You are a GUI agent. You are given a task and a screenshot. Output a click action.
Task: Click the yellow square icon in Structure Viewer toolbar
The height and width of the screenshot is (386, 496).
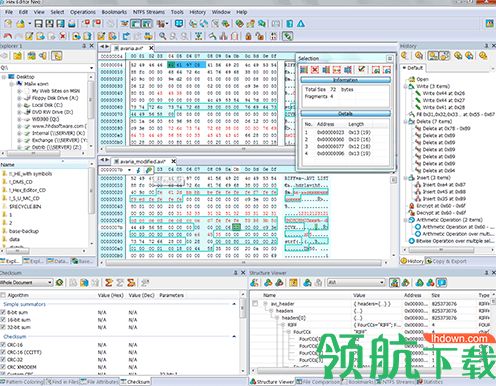click(x=293, y=283)
